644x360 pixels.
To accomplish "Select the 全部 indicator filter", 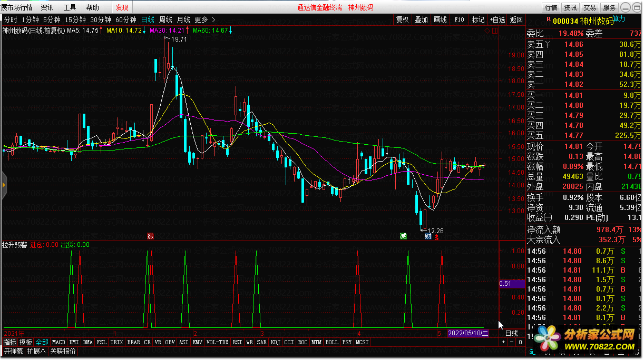I will [x=42, y=342].
